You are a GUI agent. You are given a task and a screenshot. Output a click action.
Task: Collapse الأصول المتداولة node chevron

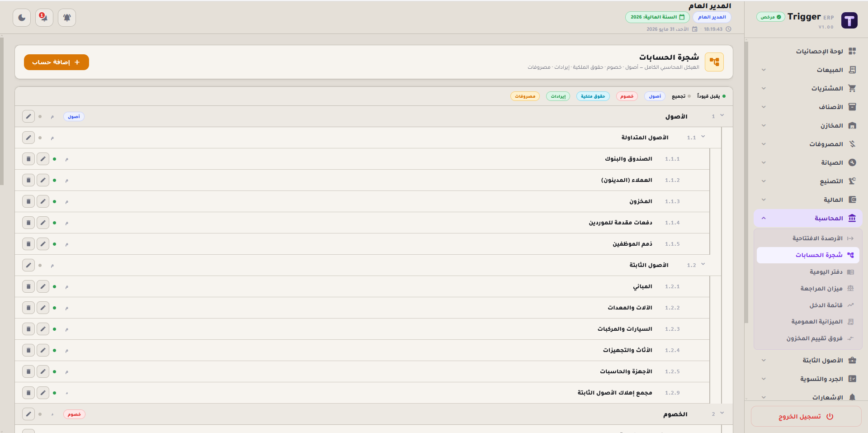(x=703, y=137)
